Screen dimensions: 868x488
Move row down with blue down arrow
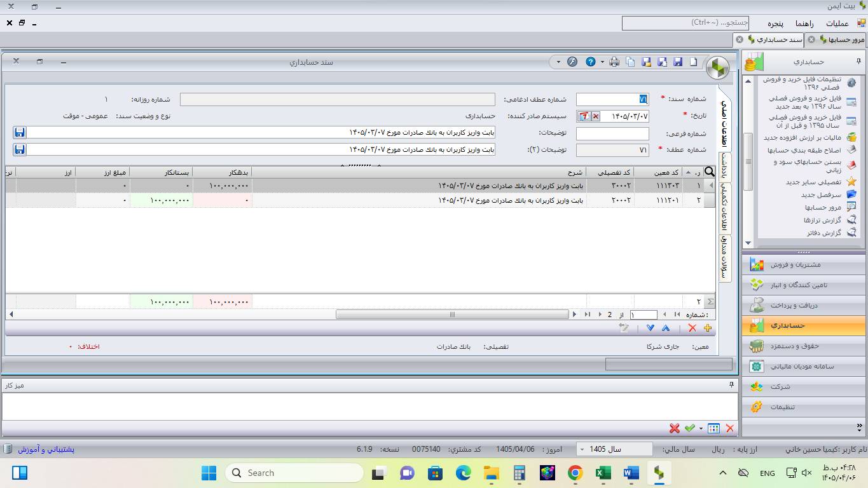[650, 328]
